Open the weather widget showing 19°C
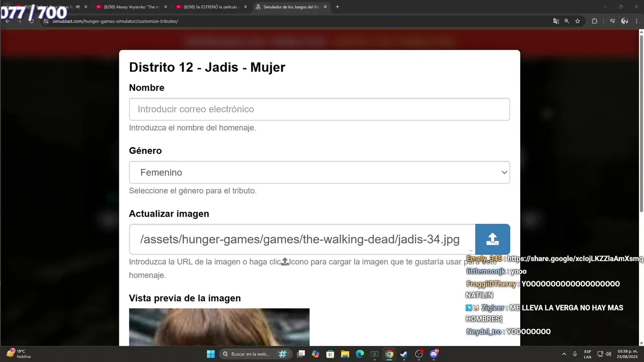The height and width of the screenshot is (362, 644). click(18, 354)
